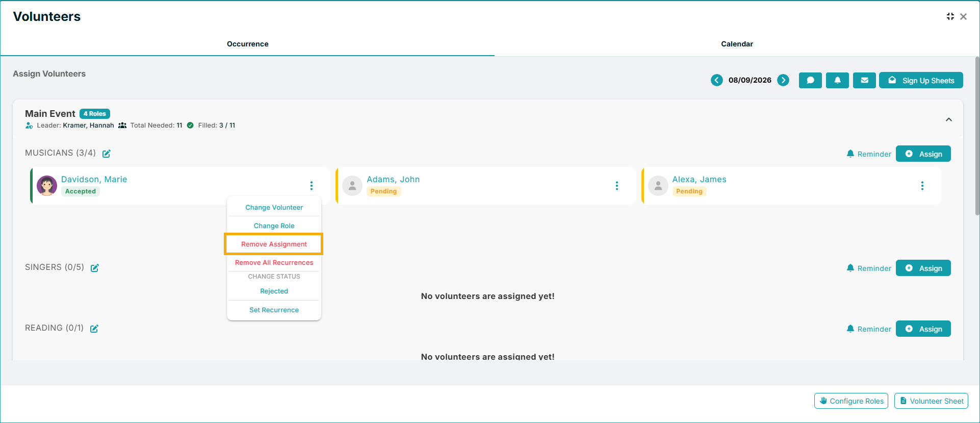Viewport: 980px width, 423px height.
Task: Edit the SINGERS role pencil icon
Action: pyautogui.click(x=94, y=268)
